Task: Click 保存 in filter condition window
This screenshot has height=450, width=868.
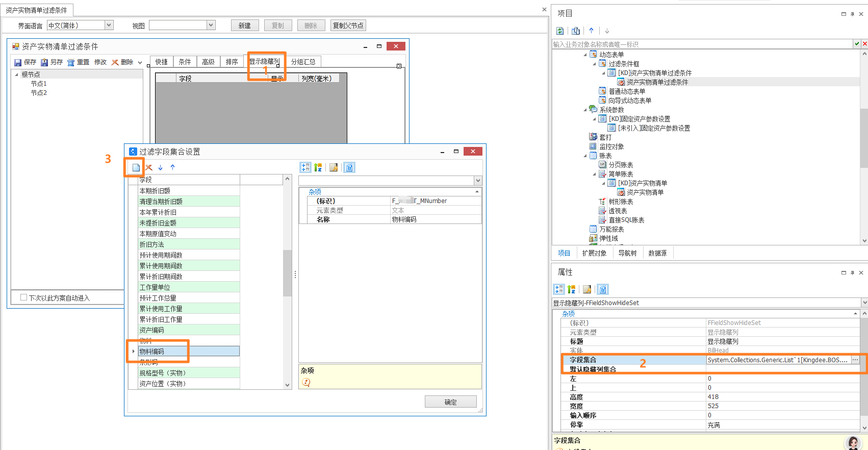Action: pyautogui.click(x=25, y=62)
